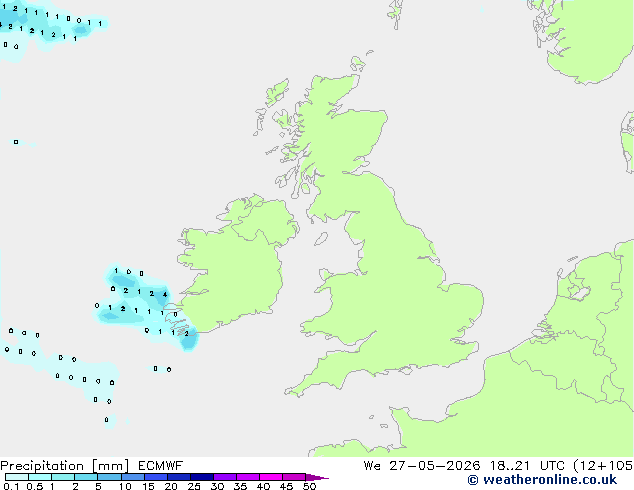
Task: Click the '45' legend scale label
Action: (286, 486)
